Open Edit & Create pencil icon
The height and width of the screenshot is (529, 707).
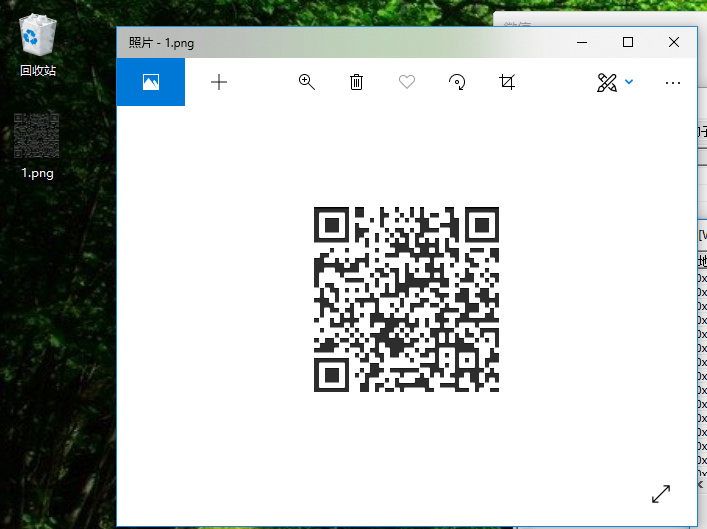(x=606, y=83)
